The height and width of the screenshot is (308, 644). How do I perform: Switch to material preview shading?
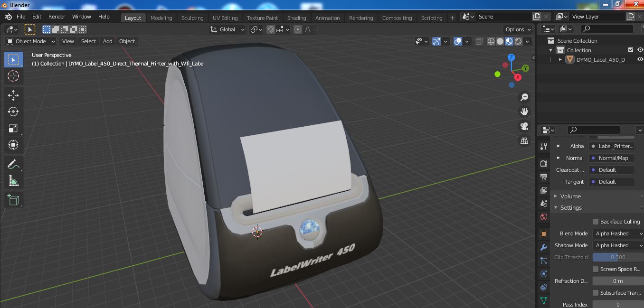(x=509, y=41)
